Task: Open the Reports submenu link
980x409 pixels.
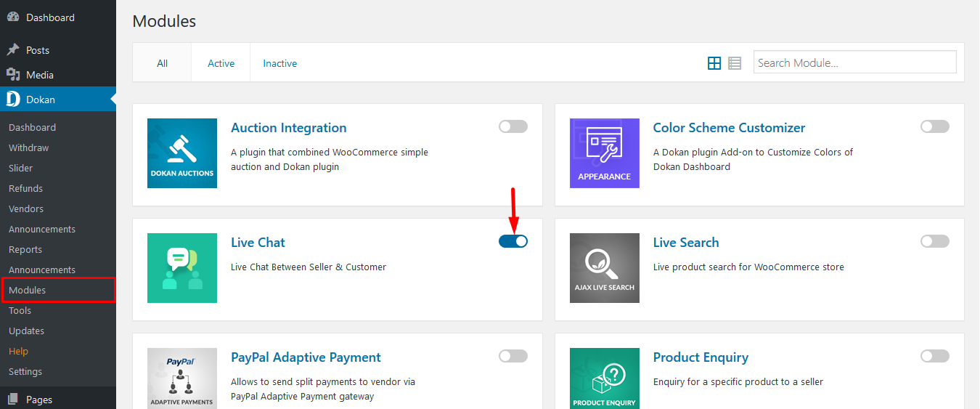Action: tap(25, 249)
